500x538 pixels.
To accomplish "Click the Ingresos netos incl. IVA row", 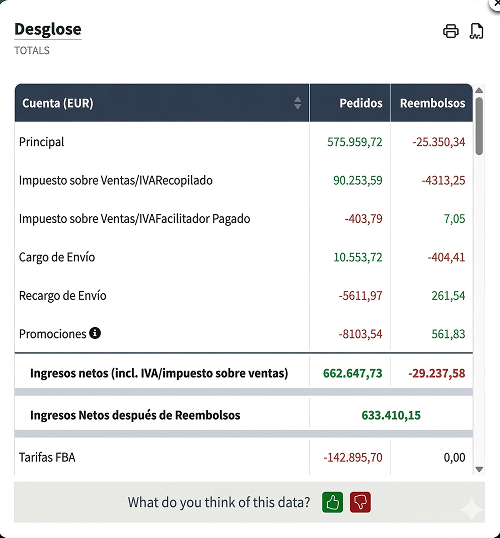I will click(x=244, y=373).
